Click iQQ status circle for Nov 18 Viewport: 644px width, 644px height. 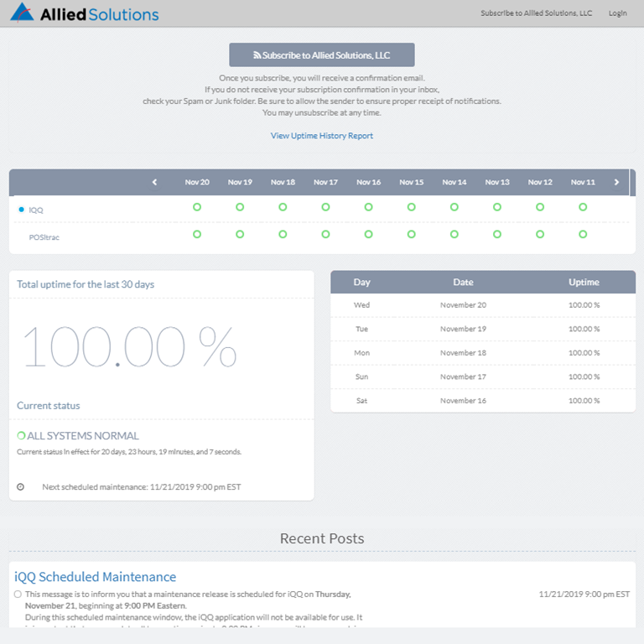(283, 207)
